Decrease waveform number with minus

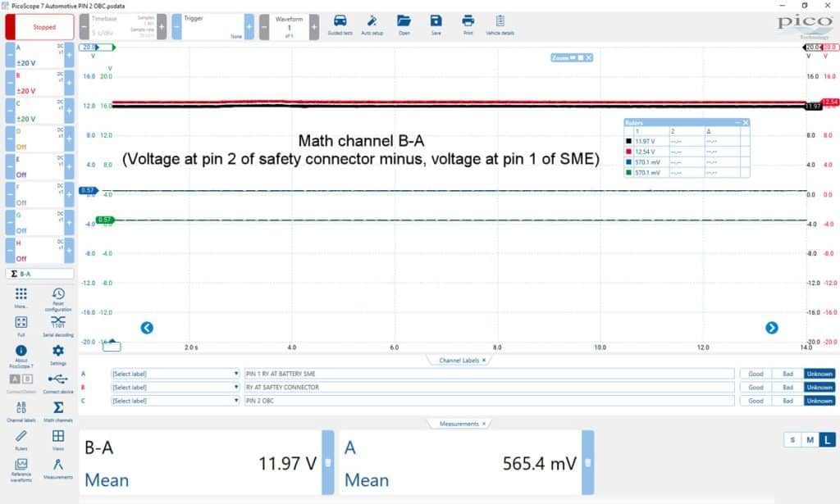click(x=264, y=27)
